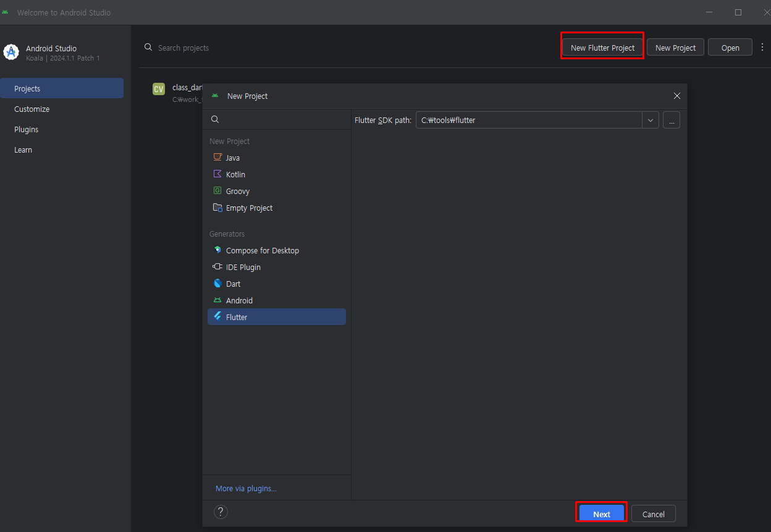This screenshot has height=532, width=771.
Task: Select Flutter generator
Action: tap(277, 317)
